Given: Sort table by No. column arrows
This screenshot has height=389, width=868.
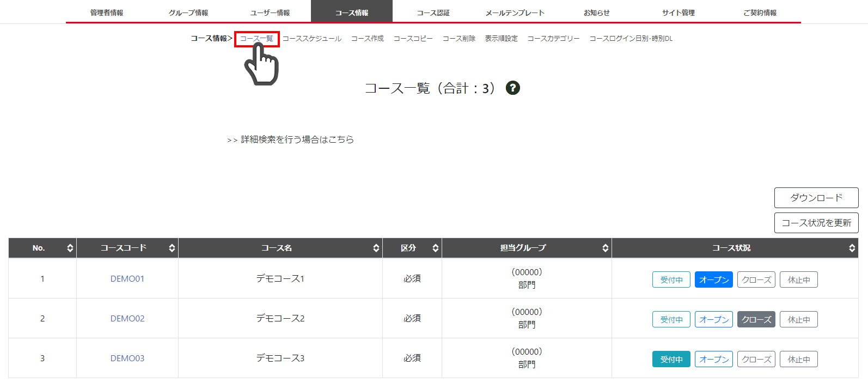Looking at the screenshot, I should [70, 248].
